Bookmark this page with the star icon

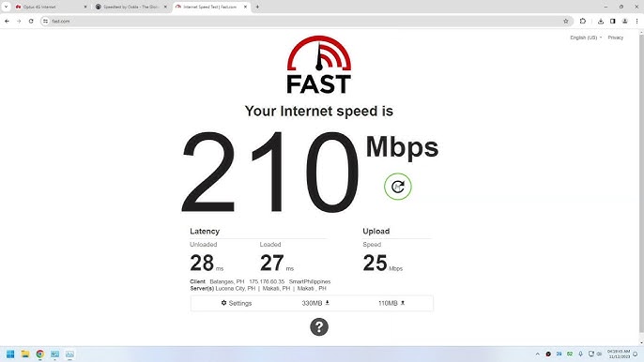(565, 21)
